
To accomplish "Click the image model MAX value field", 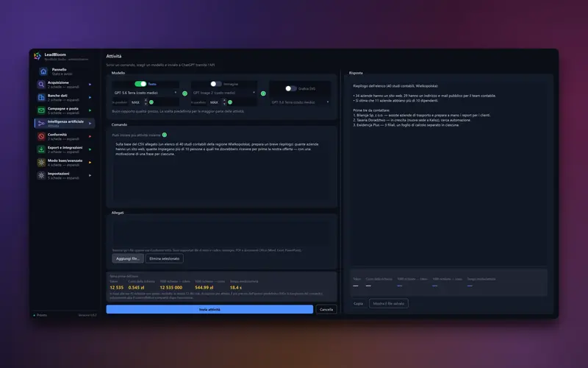I will point(215,102).
